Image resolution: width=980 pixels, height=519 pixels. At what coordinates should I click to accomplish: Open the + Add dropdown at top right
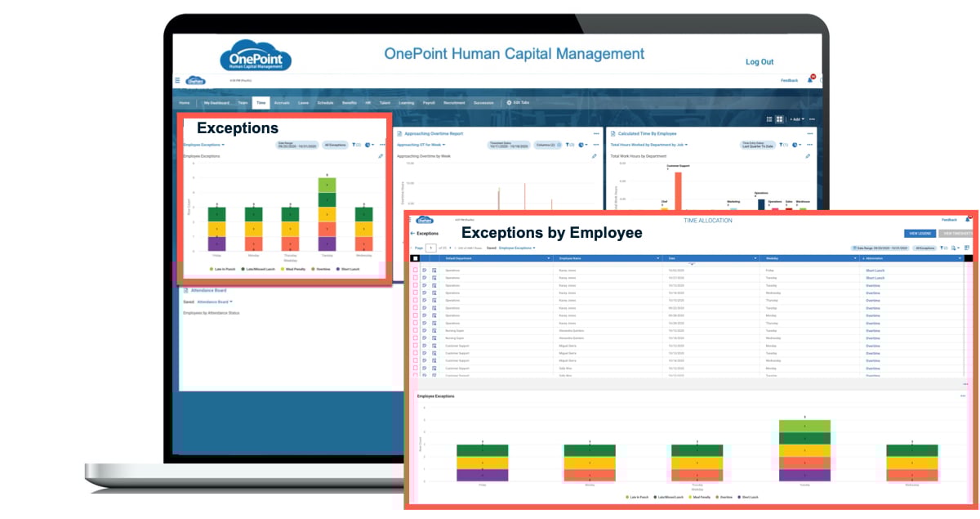[796, 119]
